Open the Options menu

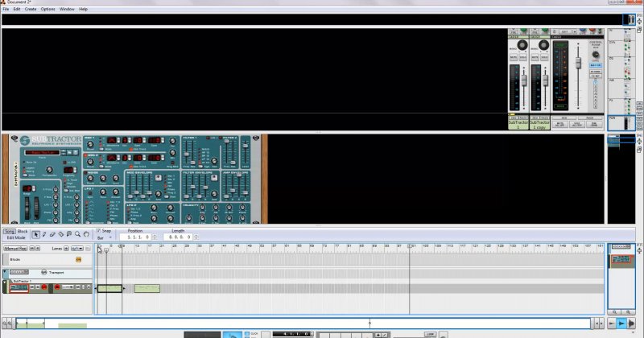pos(48,9)
